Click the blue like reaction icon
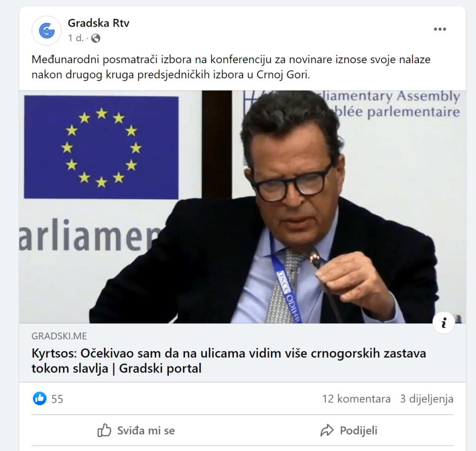 (x=40, y=398)
